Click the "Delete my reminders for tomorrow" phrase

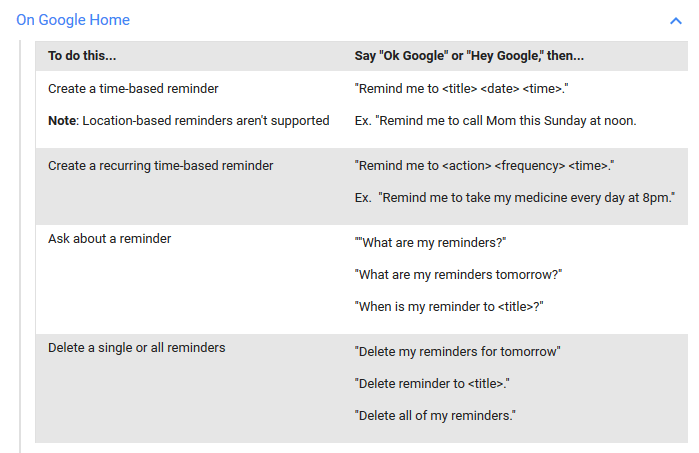pyautogui.click(x=457, y=351)
